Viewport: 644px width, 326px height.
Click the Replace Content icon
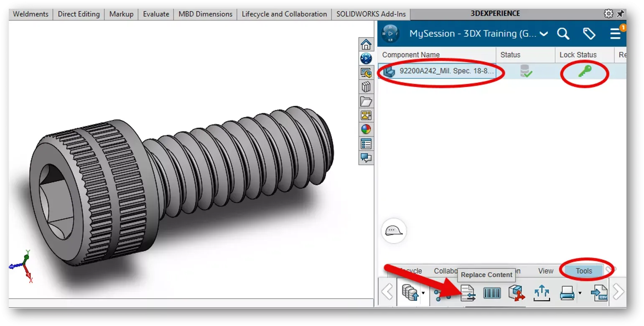468,293
